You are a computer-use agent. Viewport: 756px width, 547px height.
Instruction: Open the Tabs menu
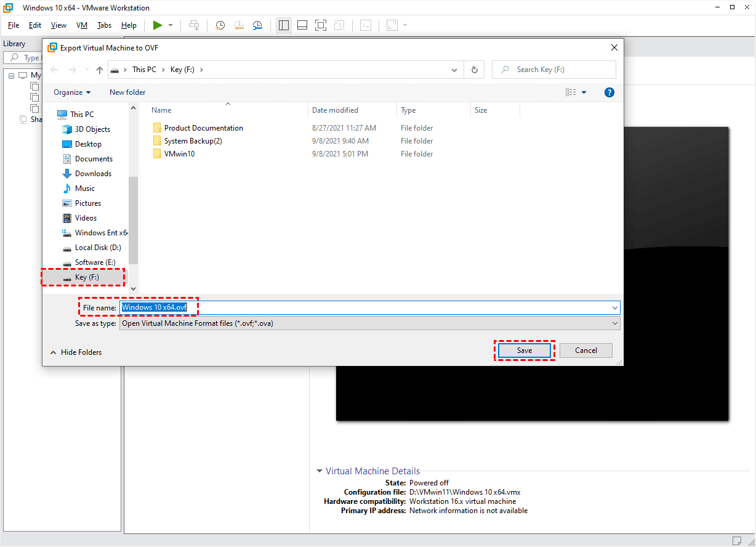(x=104, y=25)
